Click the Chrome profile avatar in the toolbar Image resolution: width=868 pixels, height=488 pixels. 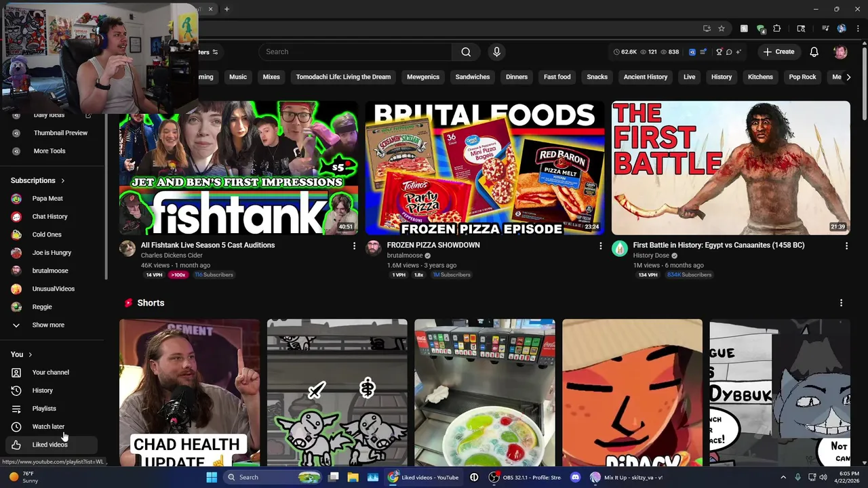pyautogui.click(x=842, y=28)
